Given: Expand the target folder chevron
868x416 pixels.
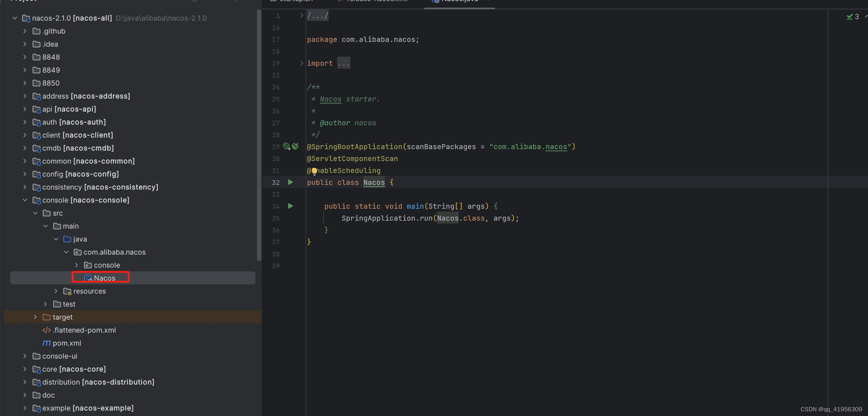Looking at the screenshot, I should [35, 317].
